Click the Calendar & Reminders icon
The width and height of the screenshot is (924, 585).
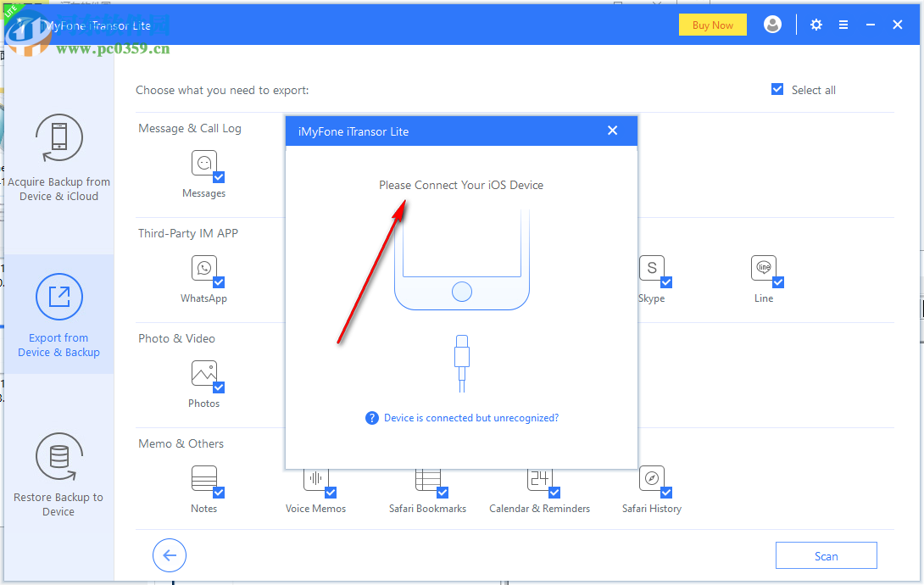point(539,479)
